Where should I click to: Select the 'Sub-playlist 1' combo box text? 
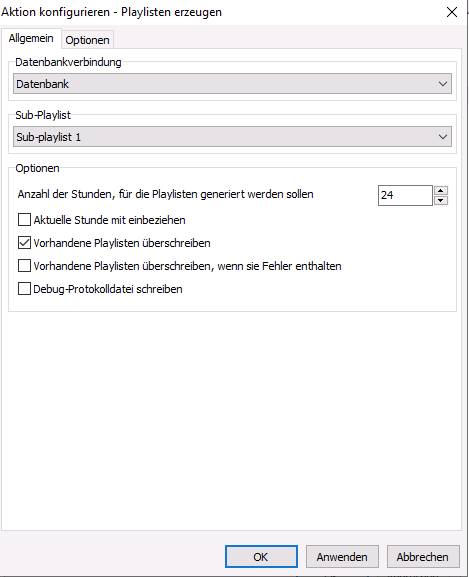[x=48, y=137]
